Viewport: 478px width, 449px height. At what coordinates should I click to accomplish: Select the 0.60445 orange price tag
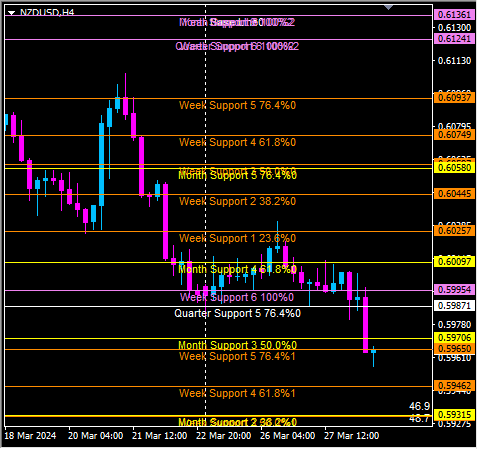click(x=454, y=194)
